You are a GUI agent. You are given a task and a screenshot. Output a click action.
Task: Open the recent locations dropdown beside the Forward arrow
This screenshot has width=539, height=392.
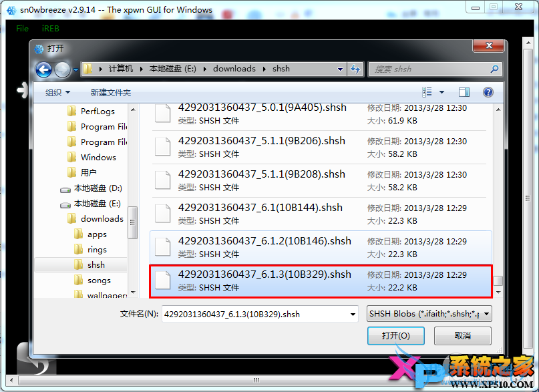75,69
